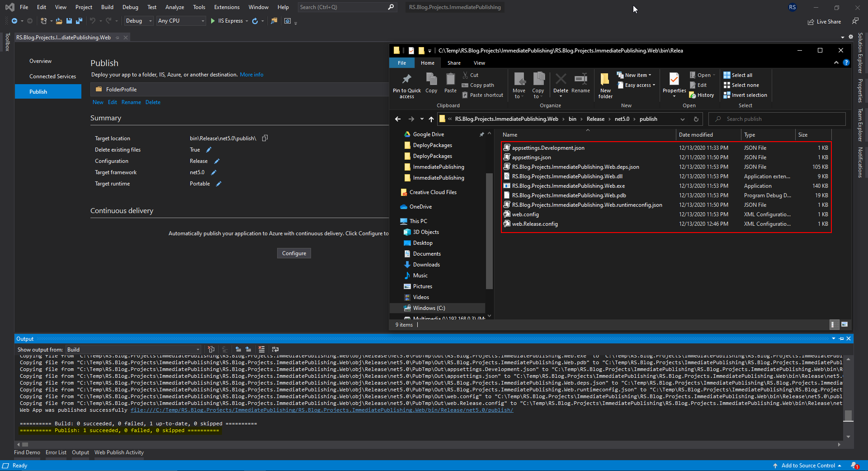This screenshot has width=868, height=471.
Task: Open the Show output from Build dropdown
Action: click(133, 349)
